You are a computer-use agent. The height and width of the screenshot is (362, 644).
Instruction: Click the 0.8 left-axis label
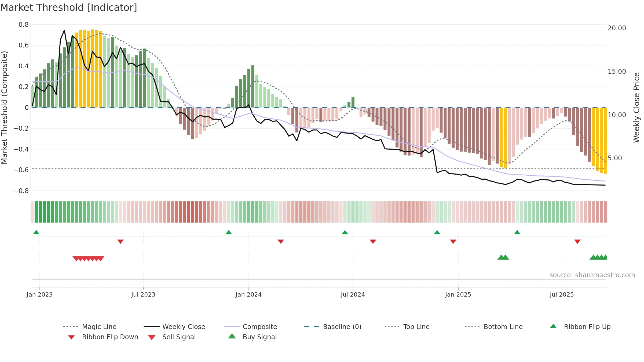24,25
